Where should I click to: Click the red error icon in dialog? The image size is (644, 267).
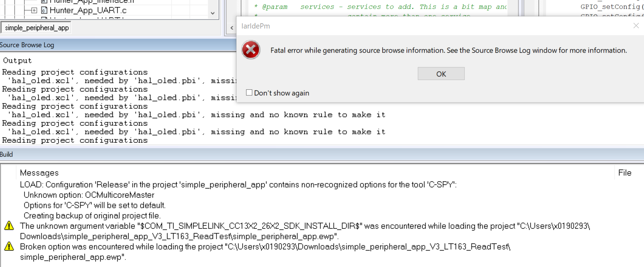tap(251, 50)
